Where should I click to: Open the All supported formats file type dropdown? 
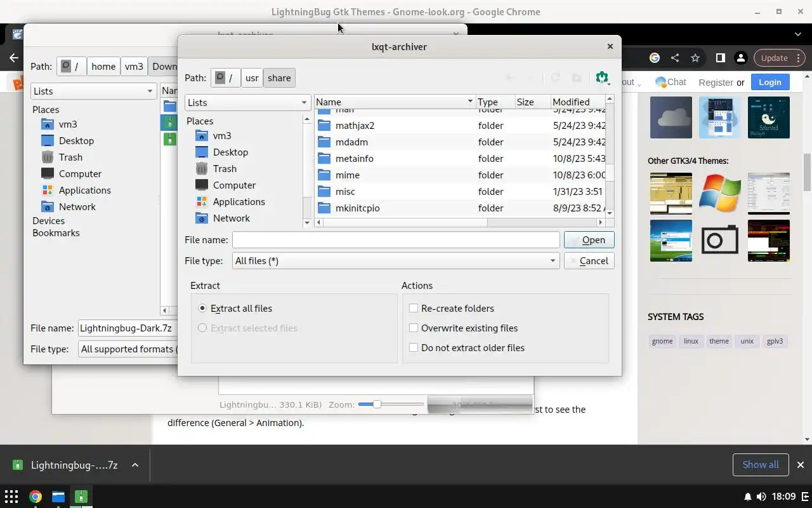128,349
